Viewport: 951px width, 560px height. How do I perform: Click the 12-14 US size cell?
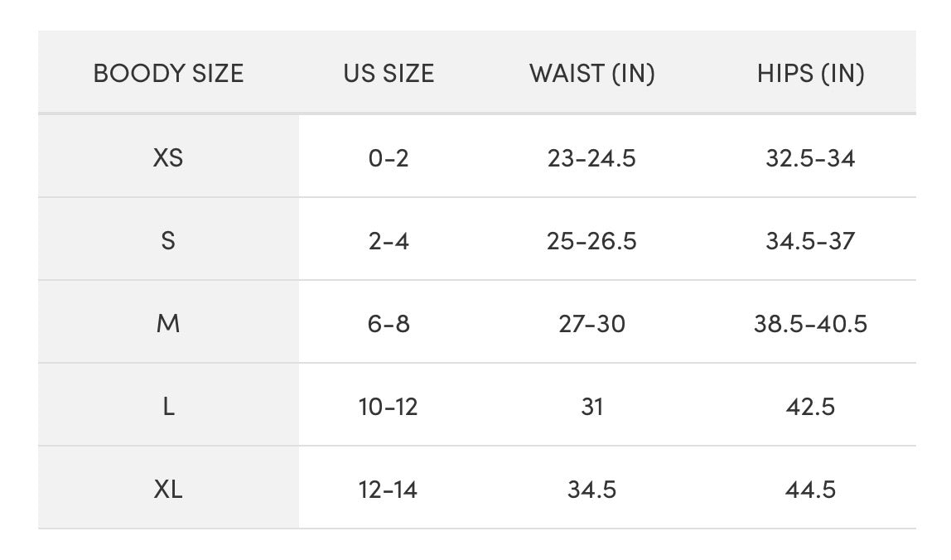point(389,490)
